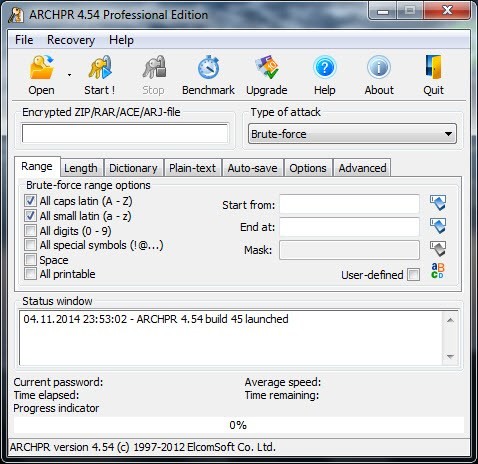Expand the Type of attack dropdown
The height and width of the screenshot is (464, 478).
(x=352, y=134)
